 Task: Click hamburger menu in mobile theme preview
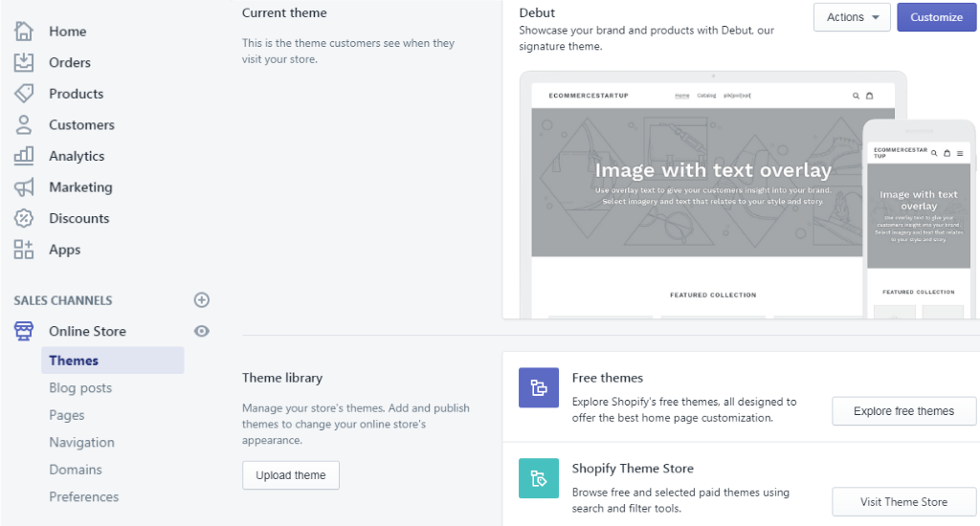click(960, 153)
